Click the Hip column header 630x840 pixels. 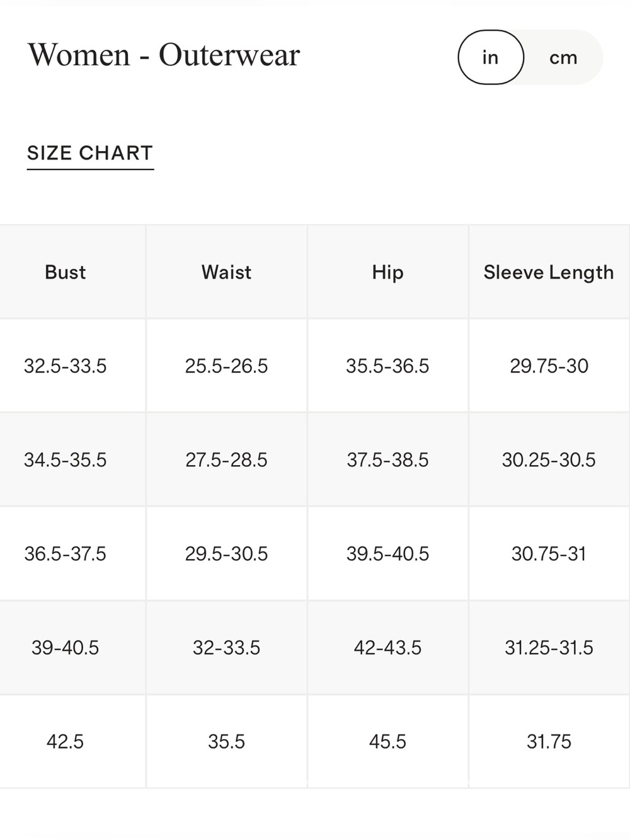coord(388,272)
